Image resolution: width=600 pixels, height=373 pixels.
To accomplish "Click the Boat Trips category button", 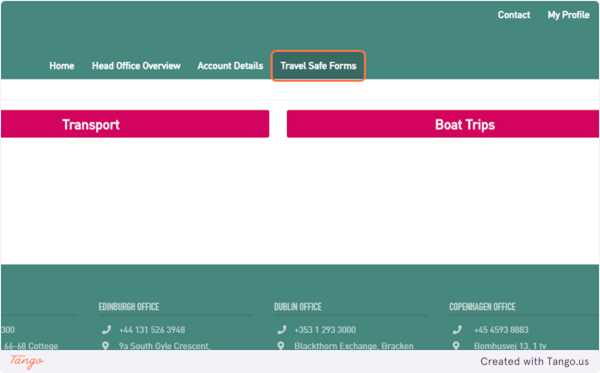I will (443, 124).
